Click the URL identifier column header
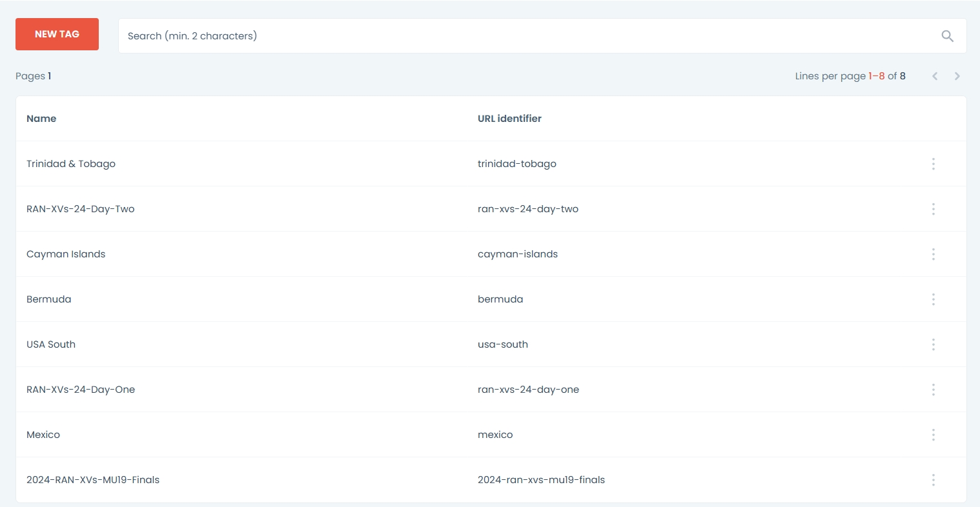 (509, 119)
